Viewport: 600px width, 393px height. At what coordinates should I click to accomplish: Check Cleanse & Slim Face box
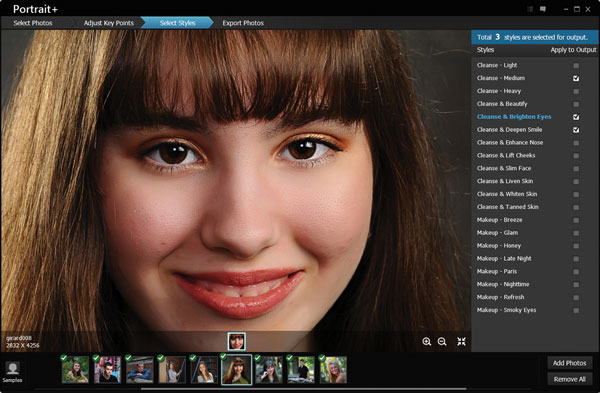[x=576, y=169]
